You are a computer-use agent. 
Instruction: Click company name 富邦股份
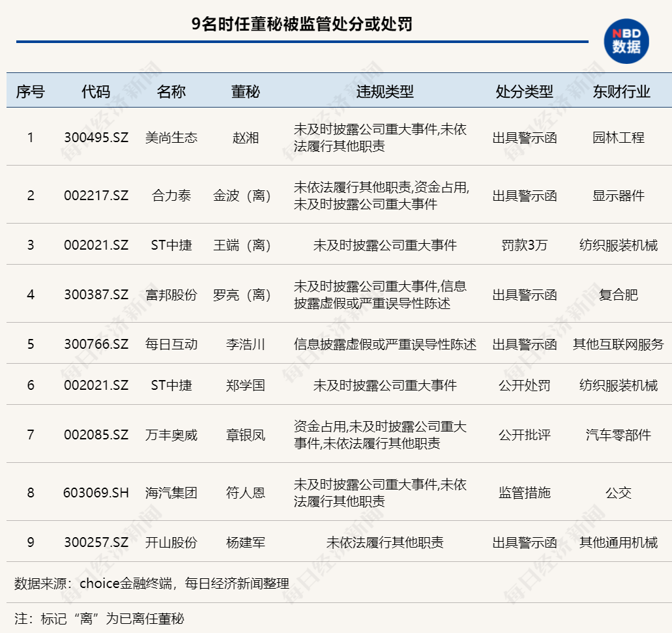(171, 295)
